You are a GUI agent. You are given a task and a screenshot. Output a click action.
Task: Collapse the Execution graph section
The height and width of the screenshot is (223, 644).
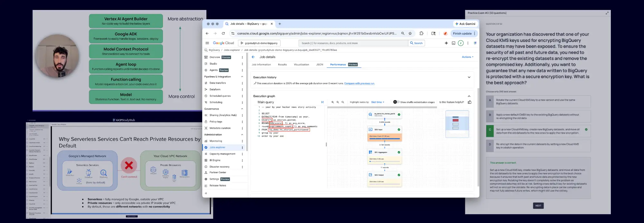click(x=469, y=96)
